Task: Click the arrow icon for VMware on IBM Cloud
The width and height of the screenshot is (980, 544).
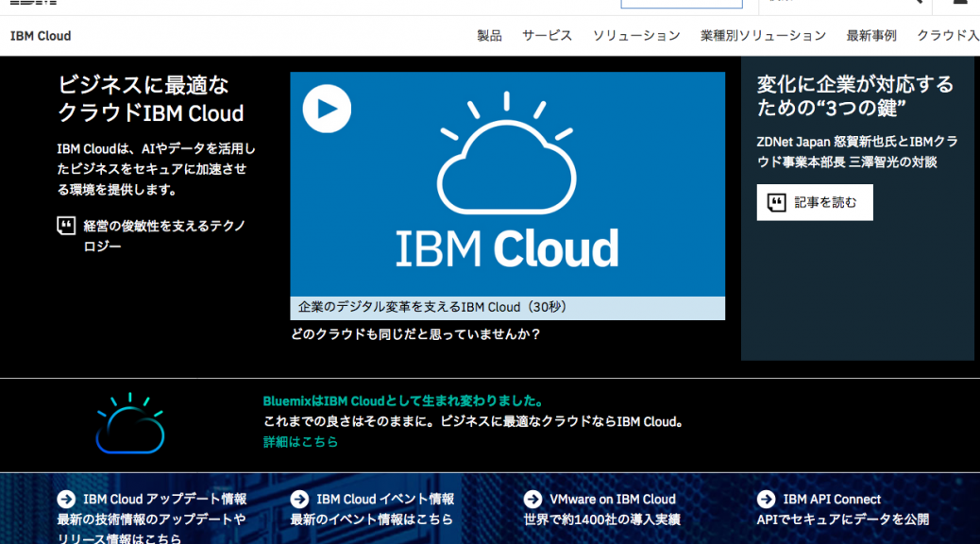Action: coord(531,499)
